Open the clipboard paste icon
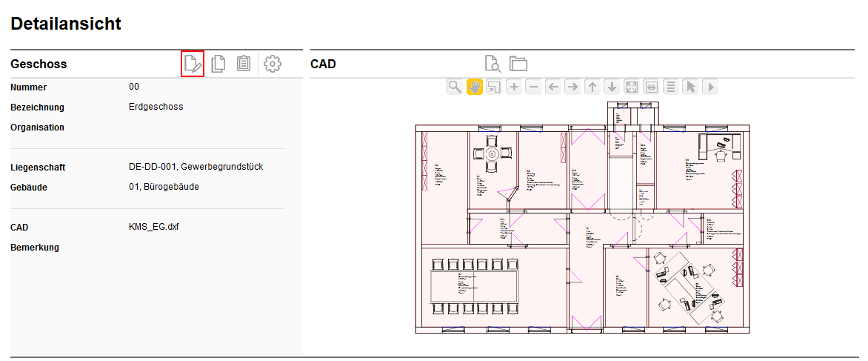 pyautogui.click(x=243, y=64)
